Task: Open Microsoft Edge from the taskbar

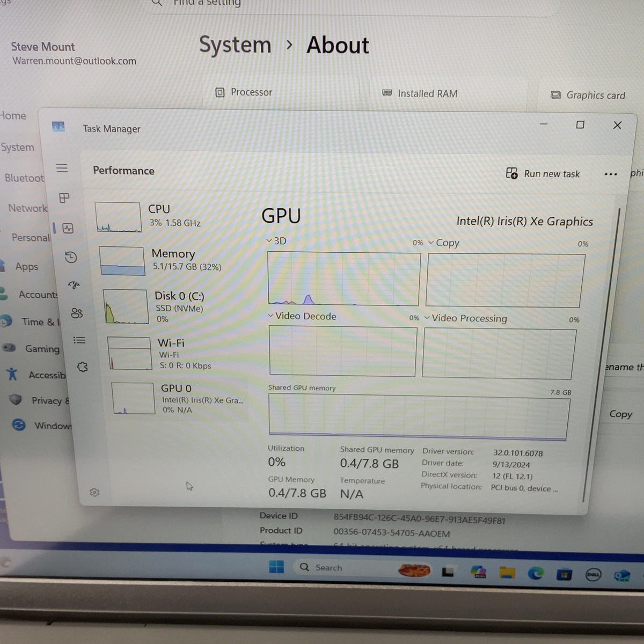Action: [535, 574]
